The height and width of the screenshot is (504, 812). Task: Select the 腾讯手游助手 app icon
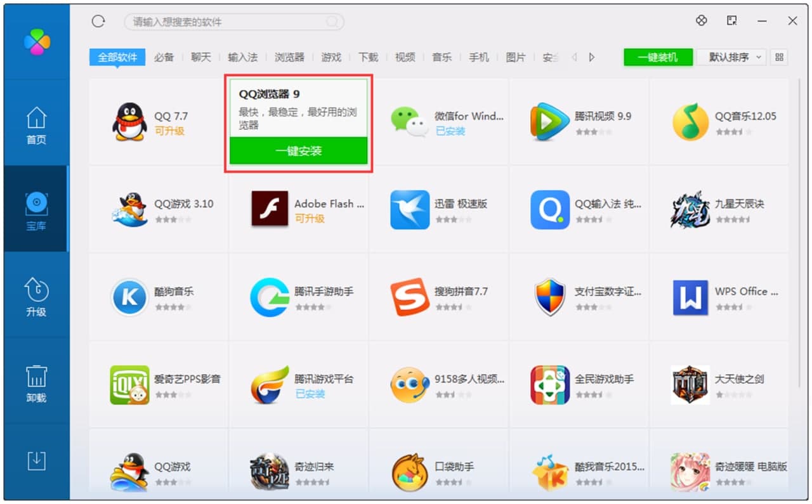point(270,297)
